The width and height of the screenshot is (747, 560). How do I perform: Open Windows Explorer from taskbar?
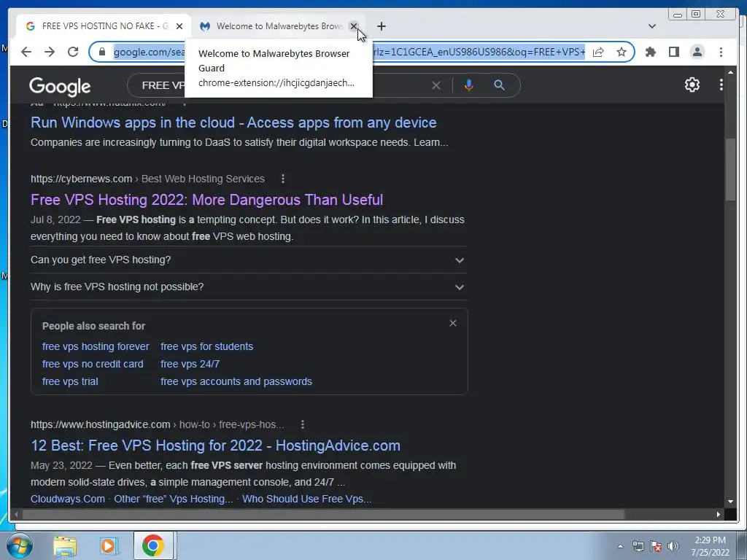coord(65,545)
